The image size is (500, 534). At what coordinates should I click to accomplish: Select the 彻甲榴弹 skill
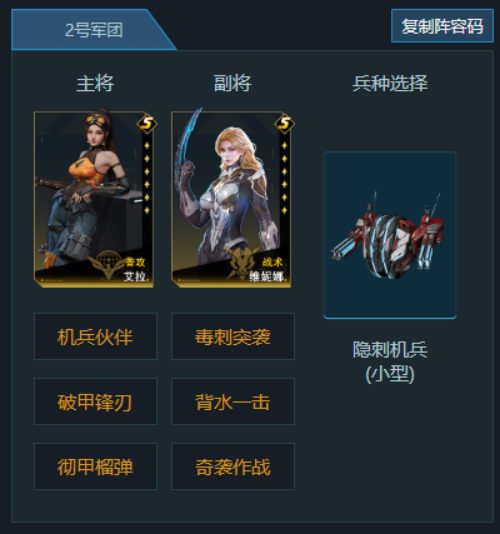click(x=95, y=467)
